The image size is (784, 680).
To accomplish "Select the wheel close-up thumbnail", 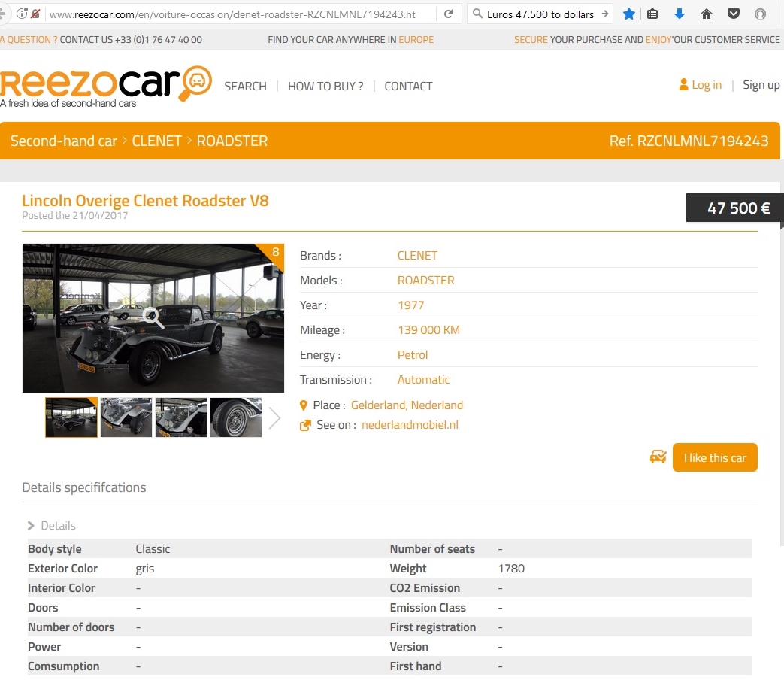I will click(236, 417).
